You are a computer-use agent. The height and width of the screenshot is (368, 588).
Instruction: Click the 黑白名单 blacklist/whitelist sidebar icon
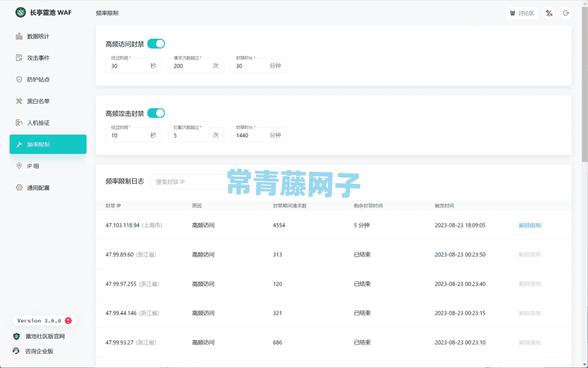[x=19, y=101]
